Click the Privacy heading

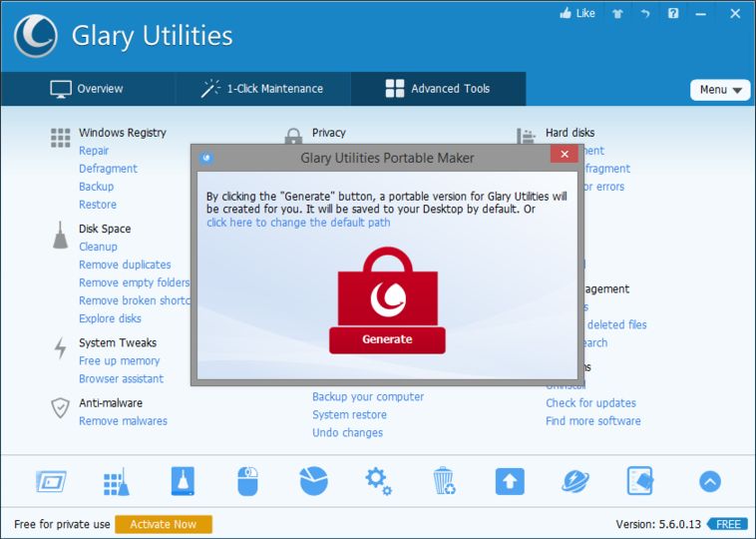coord(329,132)
